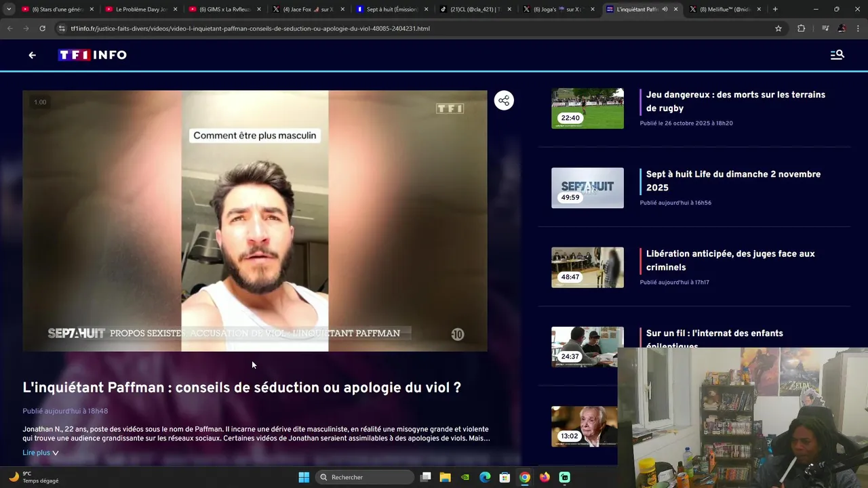Mute the L'inquiétant Paffman tab audio
This screenshot has height=488, width=868.
(665, 9)
